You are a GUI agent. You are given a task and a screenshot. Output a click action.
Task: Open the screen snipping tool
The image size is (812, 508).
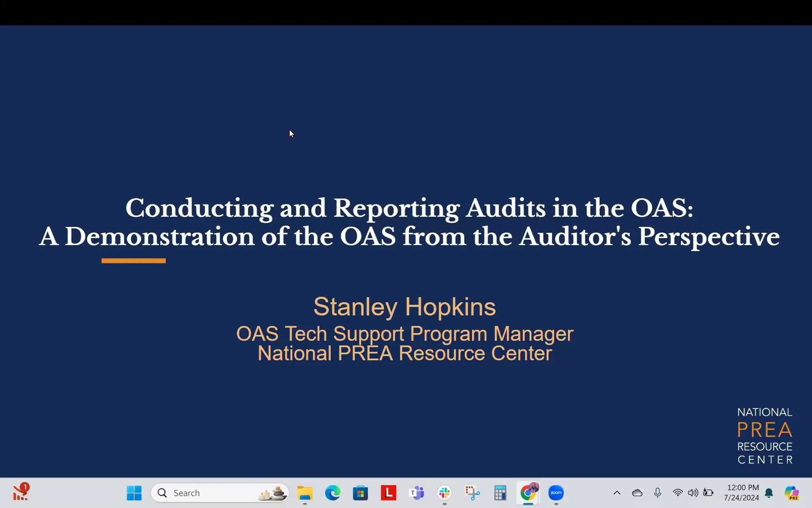472,493
